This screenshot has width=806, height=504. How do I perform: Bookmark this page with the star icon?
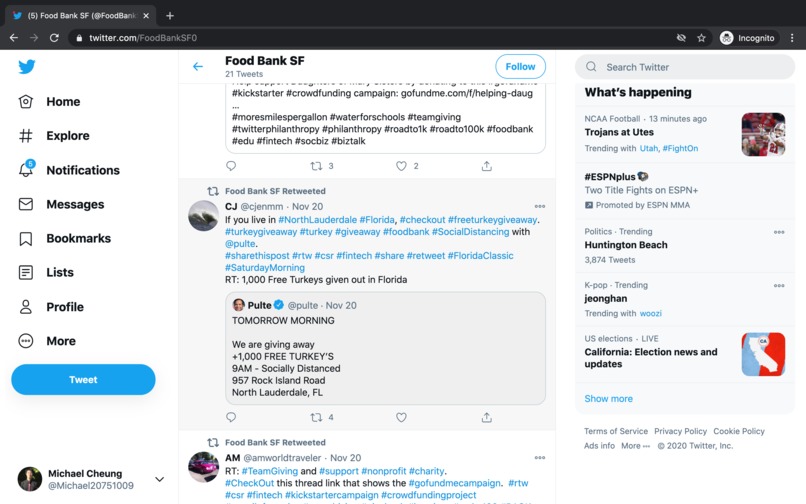click(x=701, y=38)
